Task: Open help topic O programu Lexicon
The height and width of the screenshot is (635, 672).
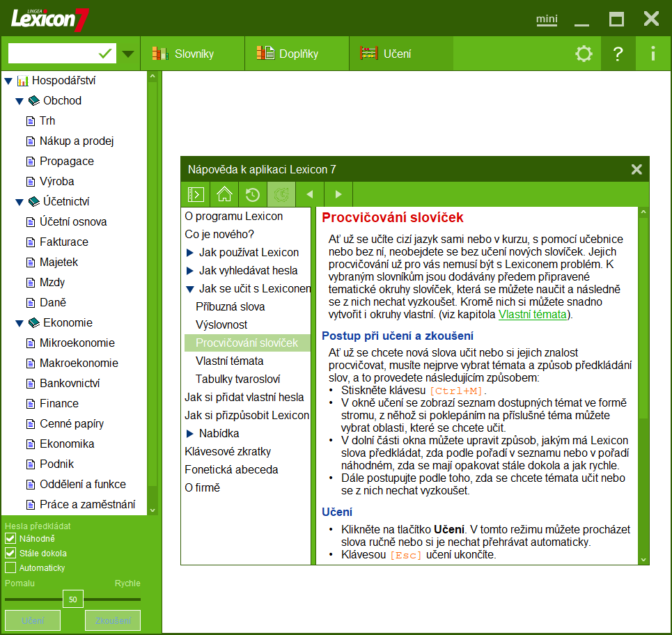Action: click(x=233, y=217)
